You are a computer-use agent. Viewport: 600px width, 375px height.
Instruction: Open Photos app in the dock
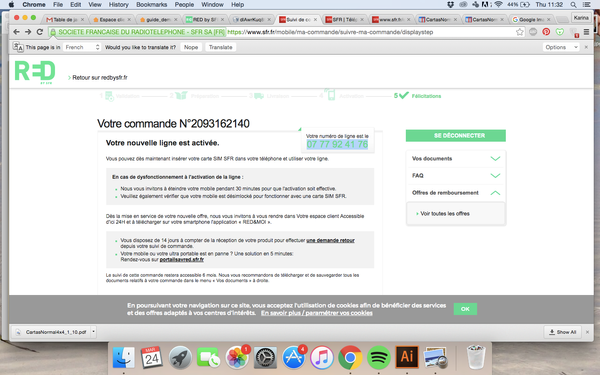click(x=237, y=358)
